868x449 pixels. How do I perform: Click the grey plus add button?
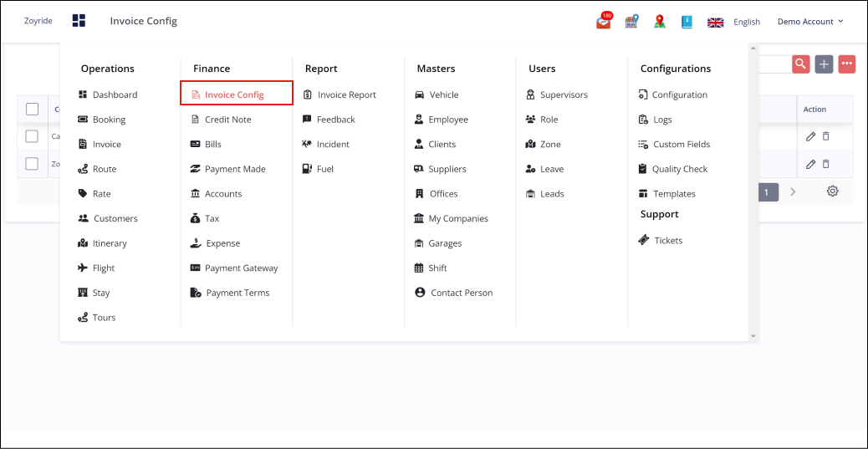pos(824,64)
